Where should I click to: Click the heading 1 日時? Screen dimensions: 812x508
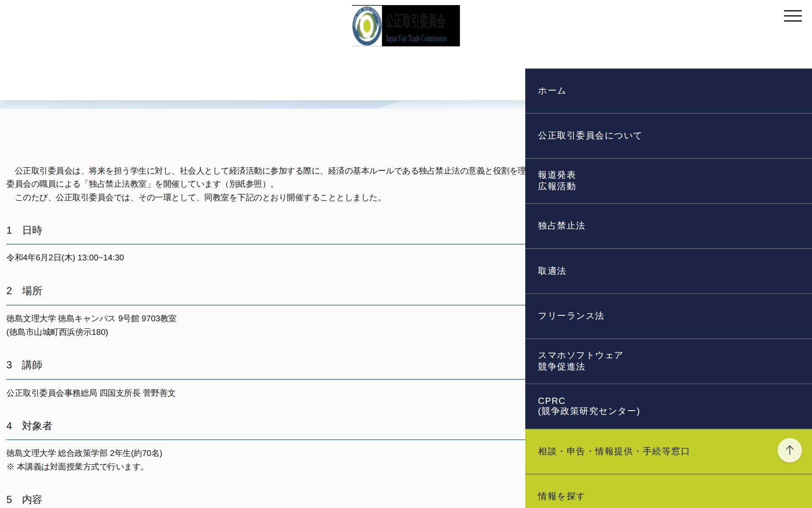tap(24, 230)
